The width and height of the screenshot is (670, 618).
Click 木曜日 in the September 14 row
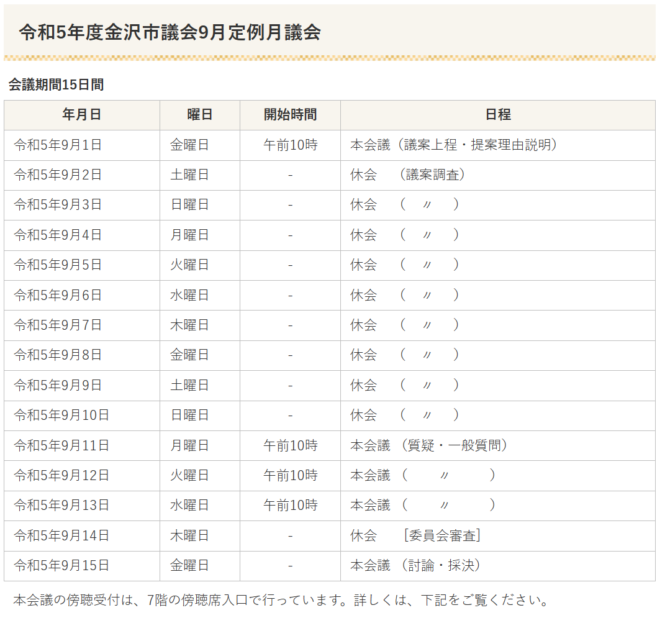pos(189,536)
